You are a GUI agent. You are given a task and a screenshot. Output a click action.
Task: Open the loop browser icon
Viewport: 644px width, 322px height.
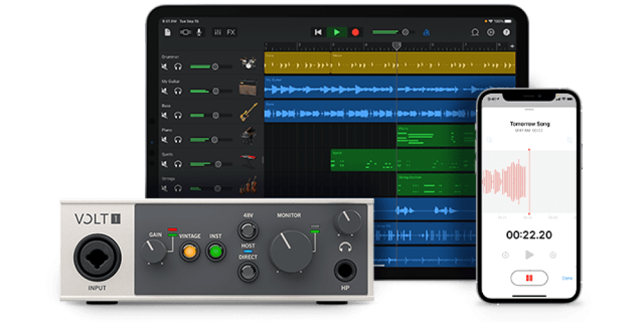pos(475,32)
